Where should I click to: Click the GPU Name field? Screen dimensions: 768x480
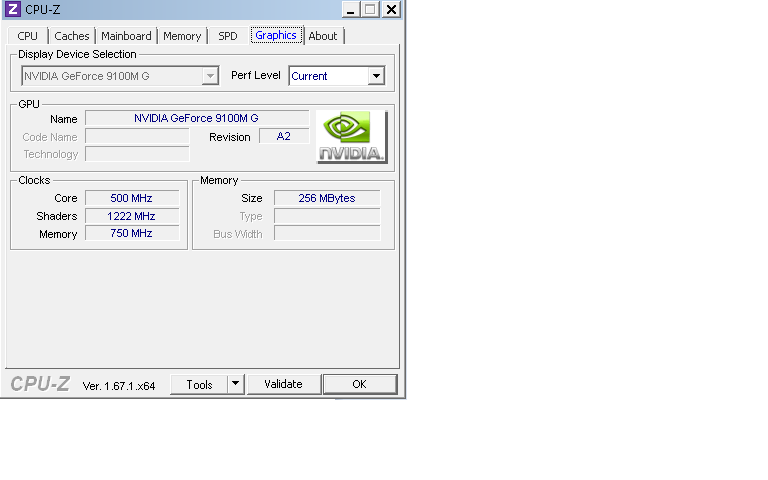[196, 118]
